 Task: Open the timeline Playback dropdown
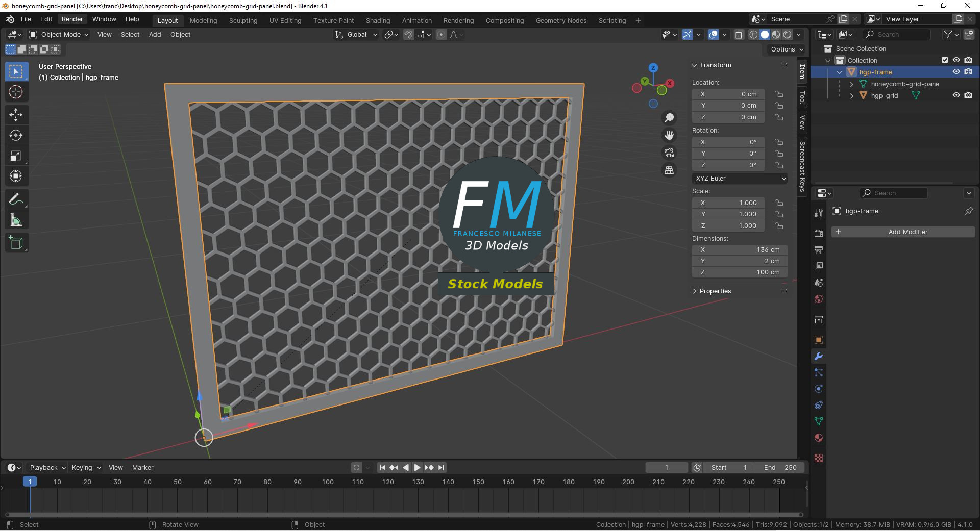click(47, 468)
